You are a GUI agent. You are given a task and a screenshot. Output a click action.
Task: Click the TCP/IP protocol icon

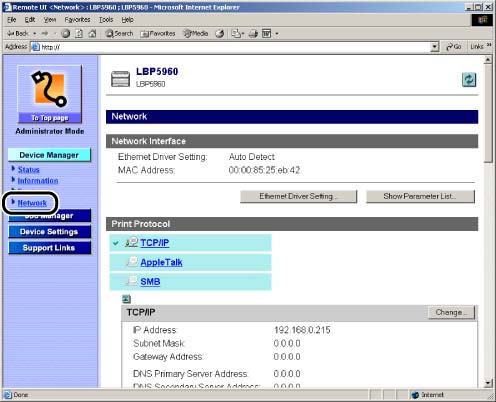pos(131,242)
